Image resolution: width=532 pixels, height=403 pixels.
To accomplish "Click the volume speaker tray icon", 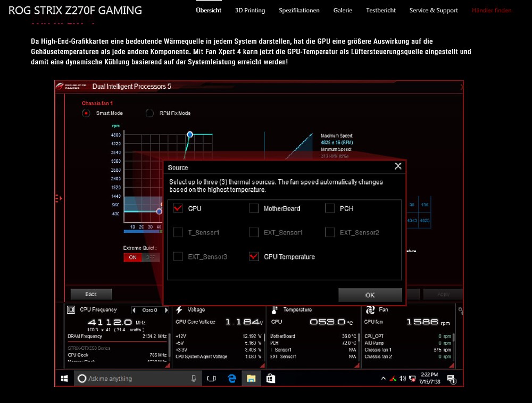I will coord(402,379).
